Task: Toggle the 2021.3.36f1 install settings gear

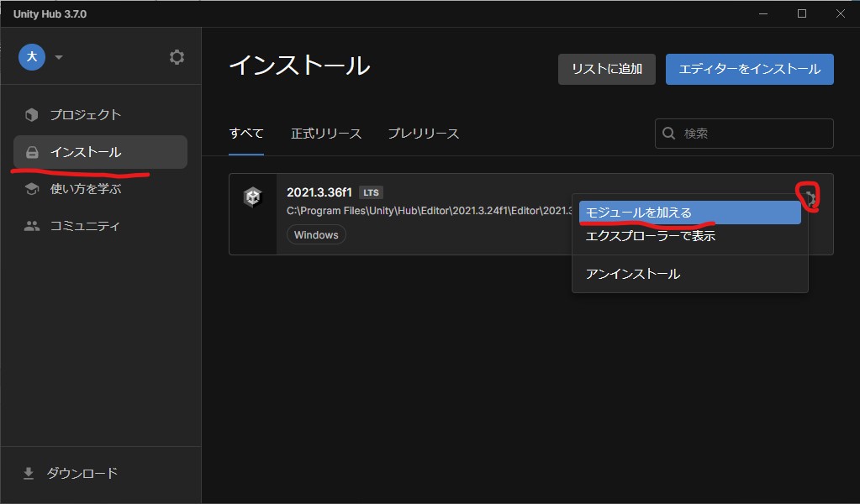Action: click(x=810, y=197)
